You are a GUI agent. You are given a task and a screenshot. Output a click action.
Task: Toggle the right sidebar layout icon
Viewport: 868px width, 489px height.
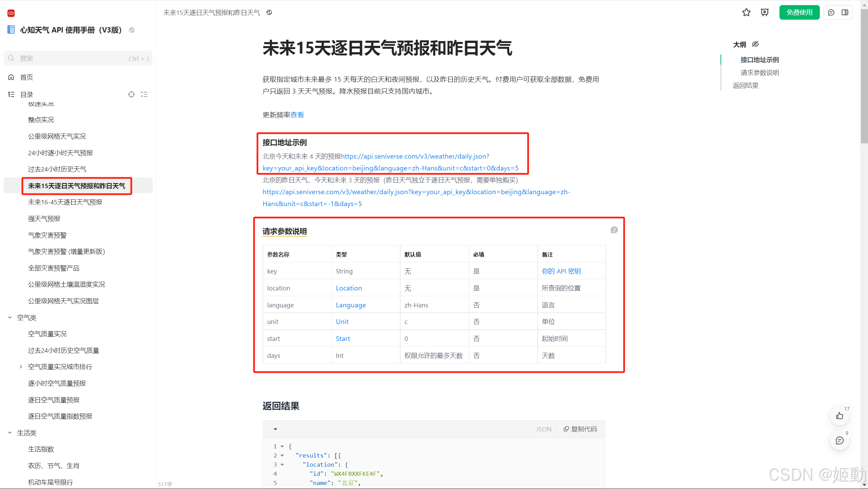pos(845,13)
